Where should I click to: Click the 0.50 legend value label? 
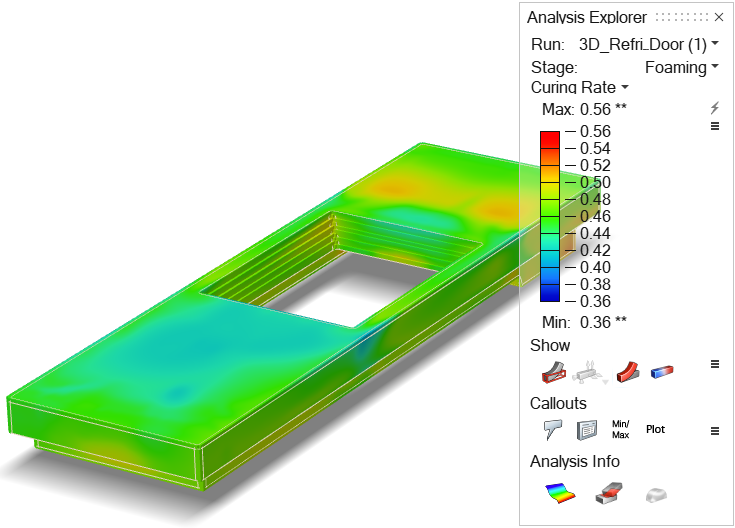(595, 182)
